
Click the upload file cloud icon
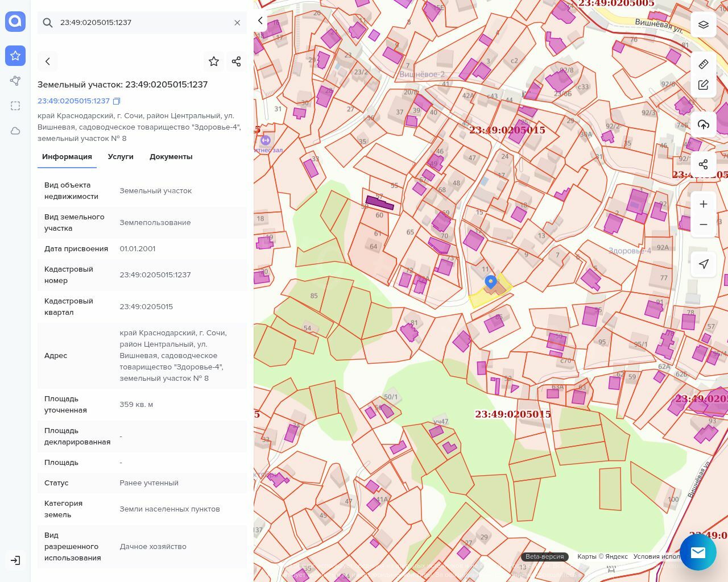(704, 125)
